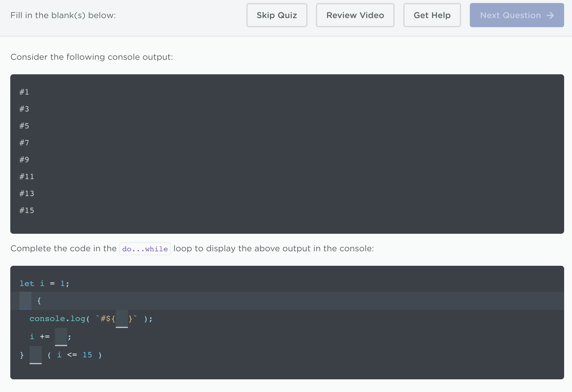Click the #11 output line
The width and height of the screenshot is (572, 392).
pyautogui.click(x=27, y=177)
